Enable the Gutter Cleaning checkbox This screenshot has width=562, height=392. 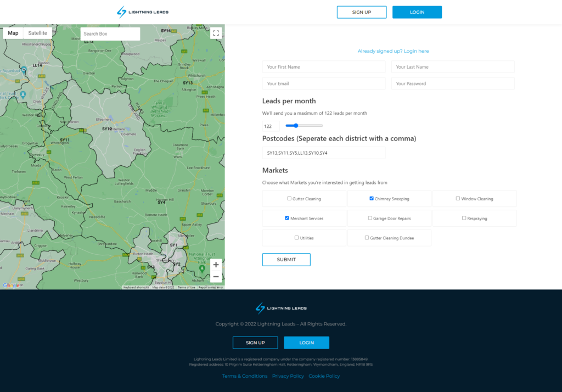coord(290,199)
